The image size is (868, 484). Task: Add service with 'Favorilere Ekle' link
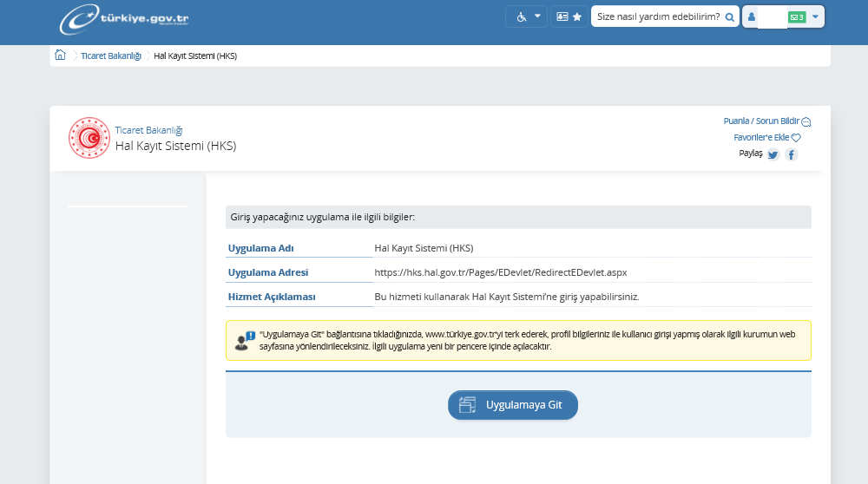click(x=761, y=137)
